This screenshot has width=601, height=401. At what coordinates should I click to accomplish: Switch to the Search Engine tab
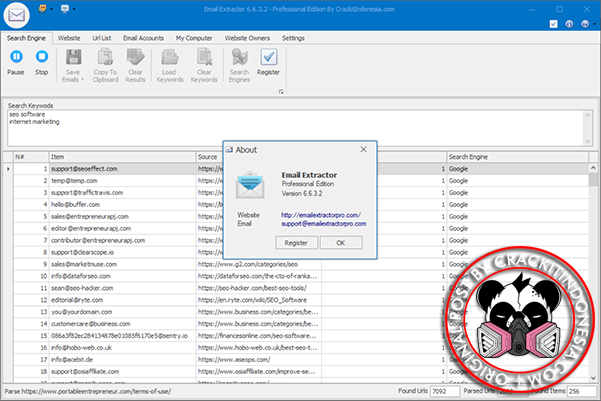click(26, 38)
